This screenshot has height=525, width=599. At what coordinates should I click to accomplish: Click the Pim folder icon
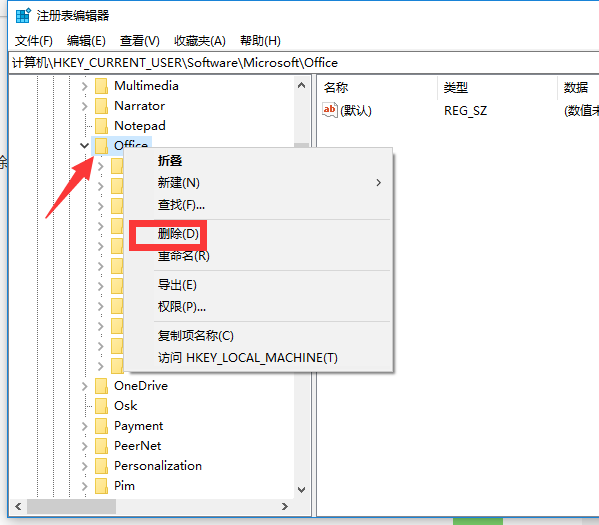pos(101,486)
